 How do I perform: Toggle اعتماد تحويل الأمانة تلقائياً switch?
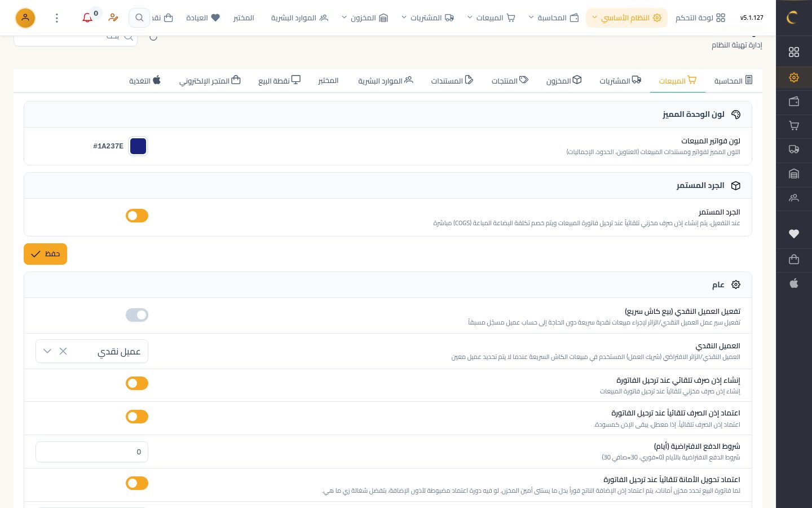(x=137, y=483)
